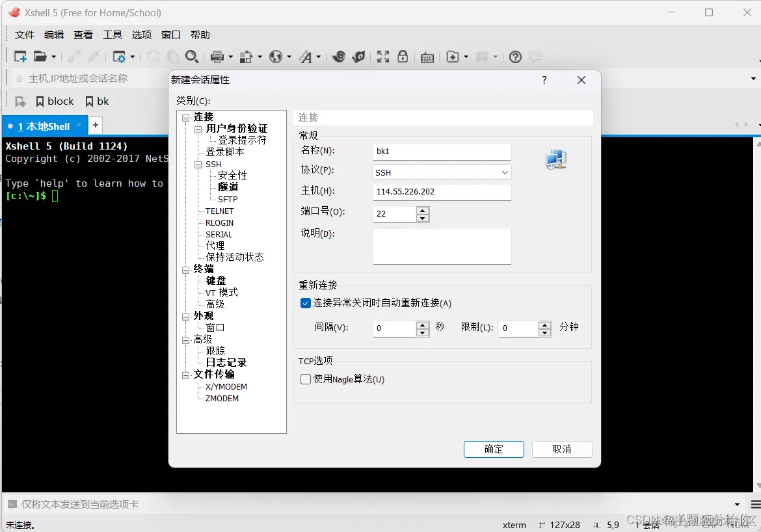Click the 'bk' quick-session bookmark
This screenshot has width=761, height=532.
tap(97, 101)
